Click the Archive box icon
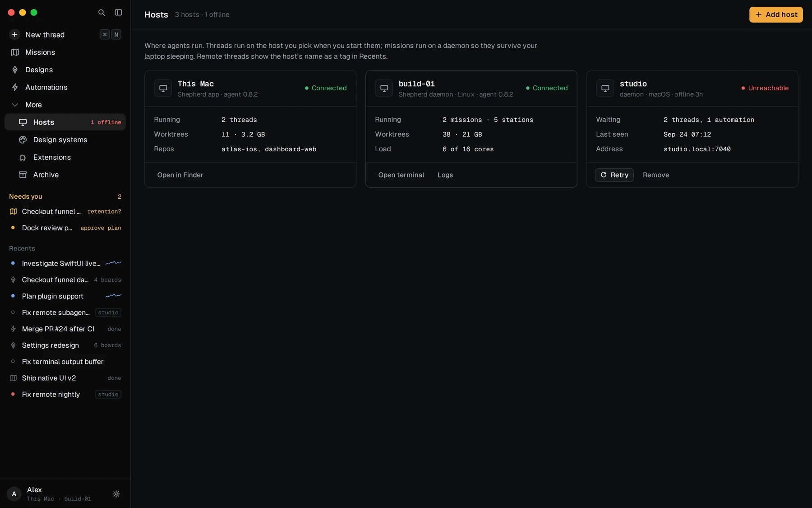The width and height of the screenshot is (812, 508). click(x=23, y=175)
